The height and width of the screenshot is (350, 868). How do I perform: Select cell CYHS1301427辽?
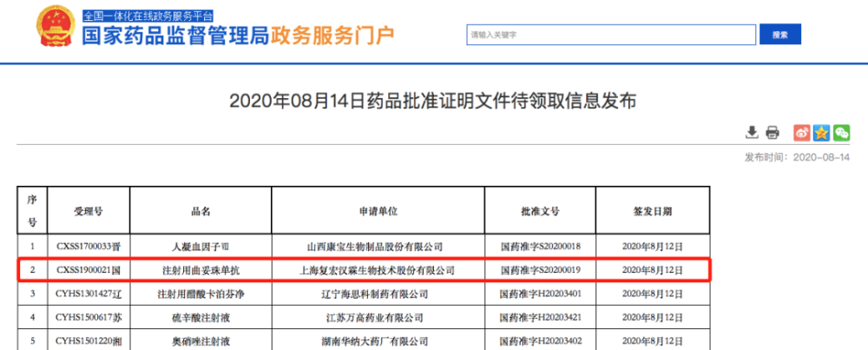point(89,294)
